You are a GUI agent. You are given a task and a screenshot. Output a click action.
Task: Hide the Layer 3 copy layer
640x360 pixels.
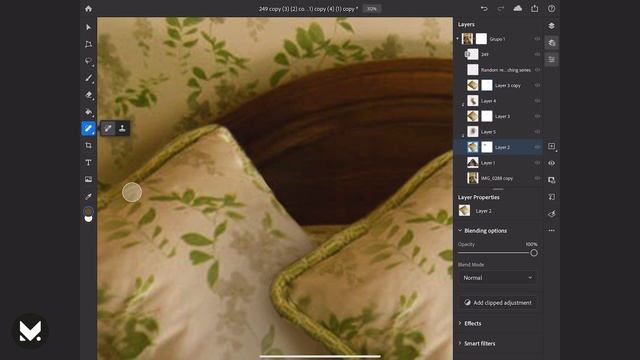537,85
